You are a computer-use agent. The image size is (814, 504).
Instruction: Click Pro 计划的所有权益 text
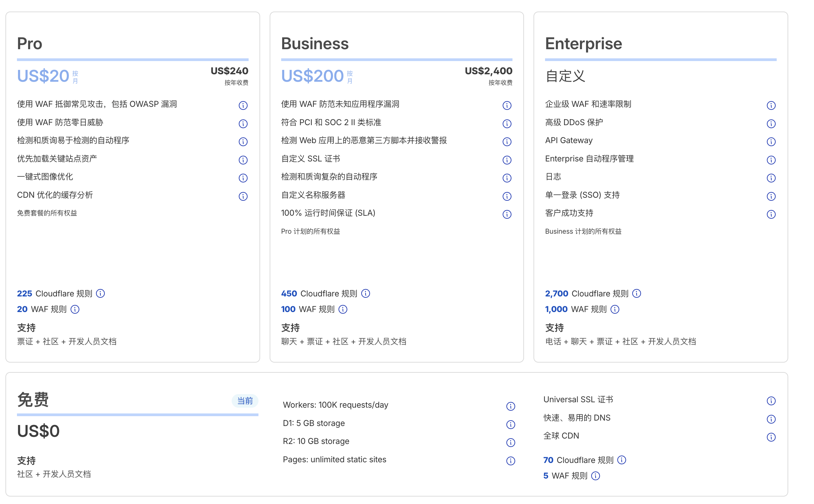pos(311,231)
